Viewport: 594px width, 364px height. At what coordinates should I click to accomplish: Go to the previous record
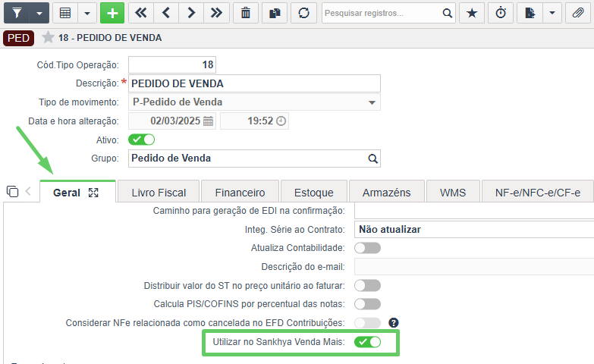[166, 13]
